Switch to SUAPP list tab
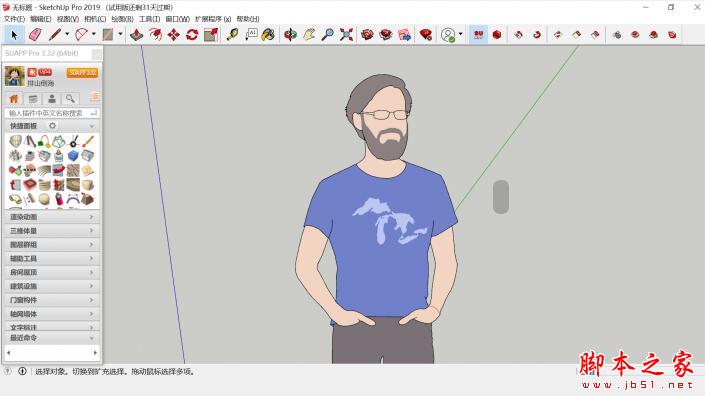This screenshot has width=705, height=396. 33,99
